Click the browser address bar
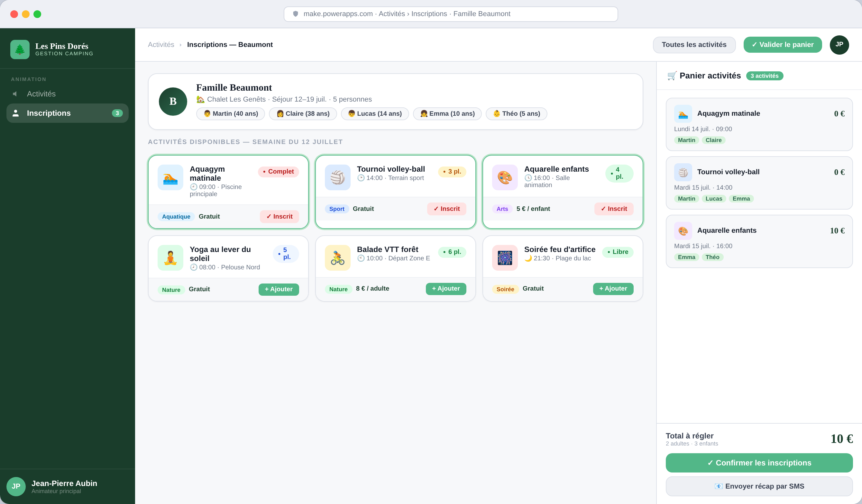 tap(451, 14)
